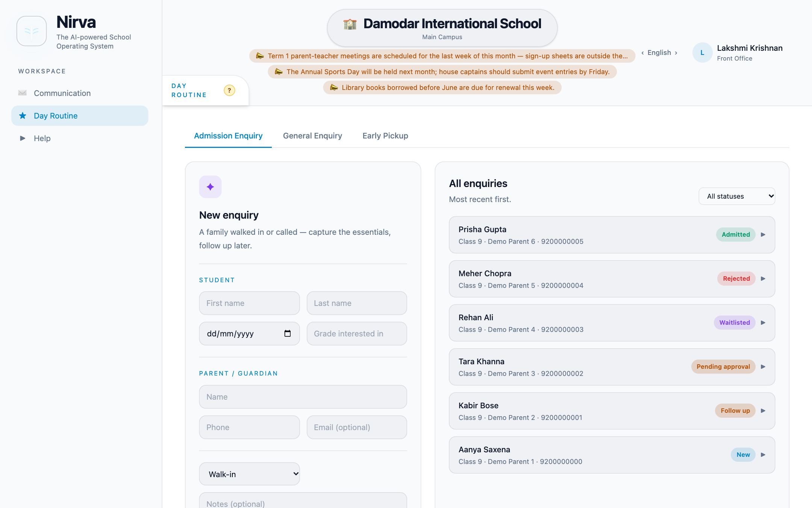Click the Communication envelope icon in sidebar
Viewport: 812px width, 508px height.
click(x=23, y=93)
